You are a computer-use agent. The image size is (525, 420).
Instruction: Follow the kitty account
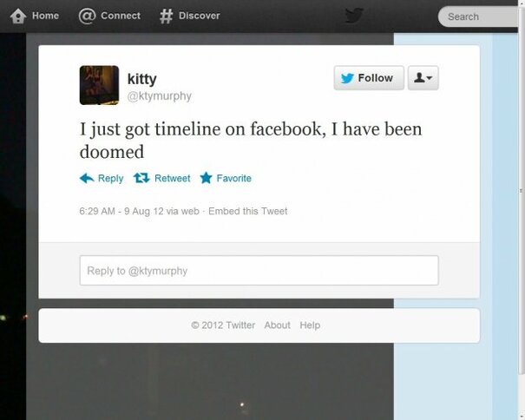tap(369, 78)
